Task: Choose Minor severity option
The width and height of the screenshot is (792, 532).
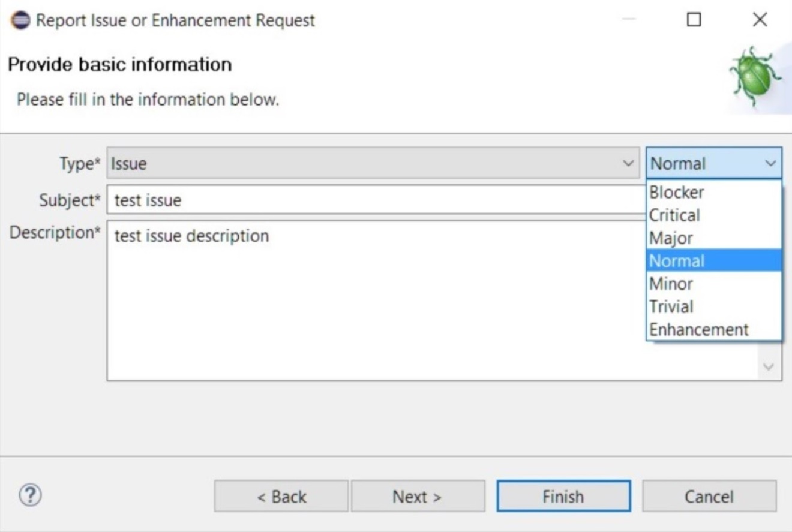Action: click(x=714, y=284)
